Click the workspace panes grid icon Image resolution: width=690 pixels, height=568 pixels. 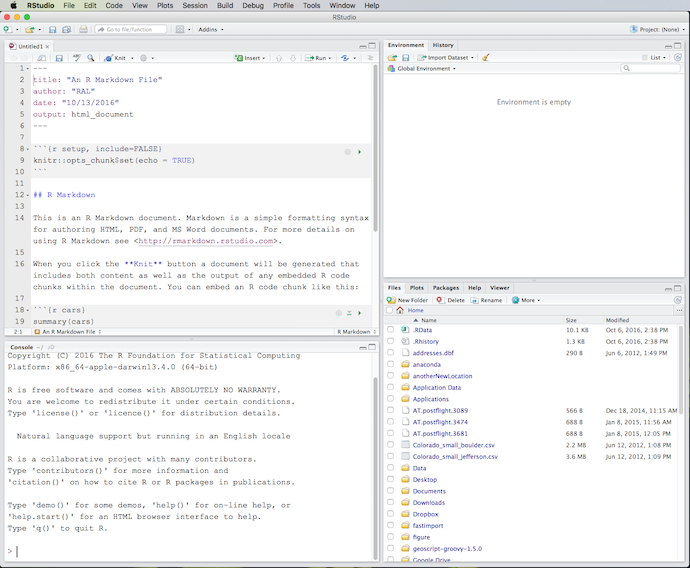click(180, 29)
